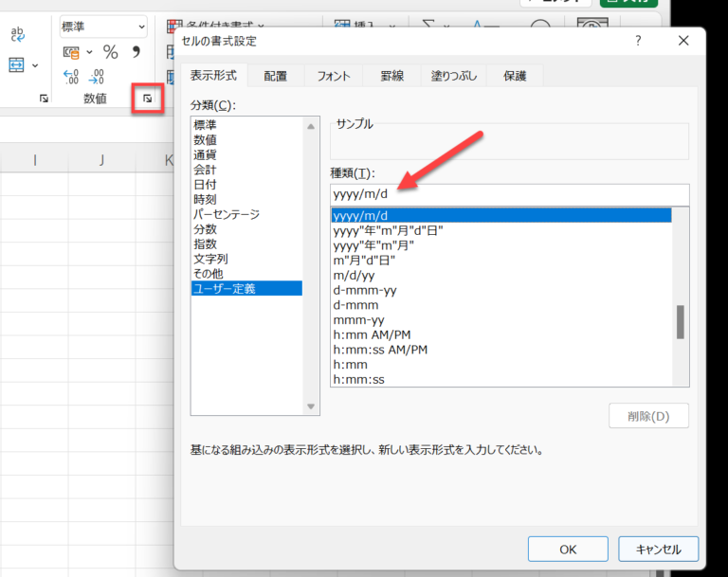
Task: Confirm with the OK button
Action: coord(568,550)
